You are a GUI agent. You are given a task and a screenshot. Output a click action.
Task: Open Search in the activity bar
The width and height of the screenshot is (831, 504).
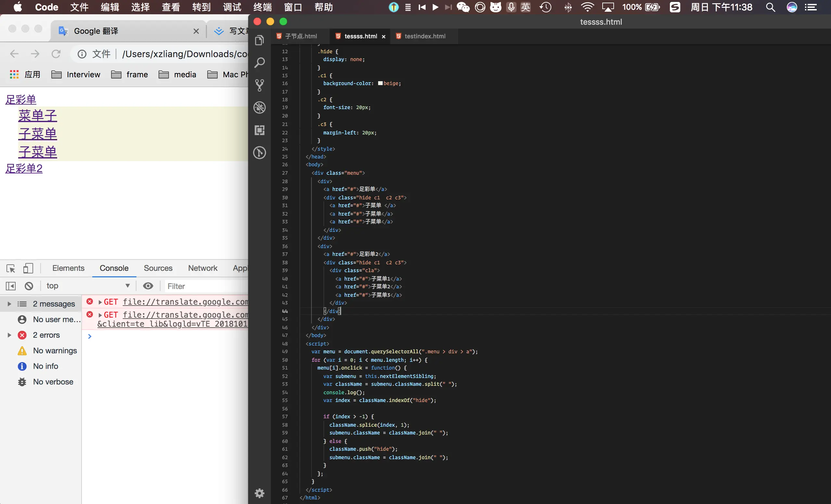tap(259, 63)
